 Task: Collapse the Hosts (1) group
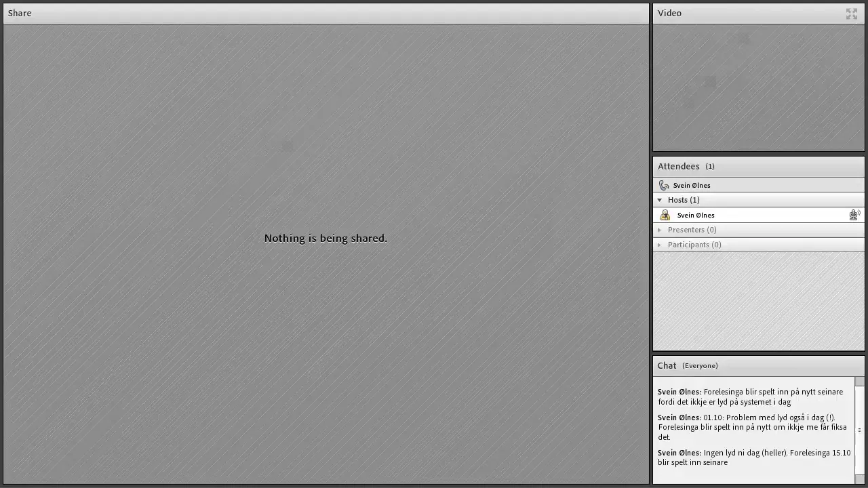(x=660, y=200)
